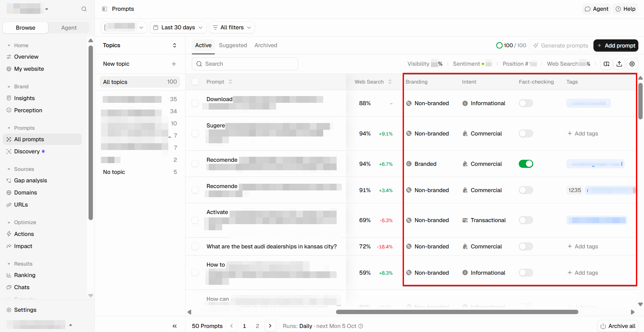Switch to the Suggested tab
The height and width of the screenshot is (332, 644).
[x=233, y=45]
